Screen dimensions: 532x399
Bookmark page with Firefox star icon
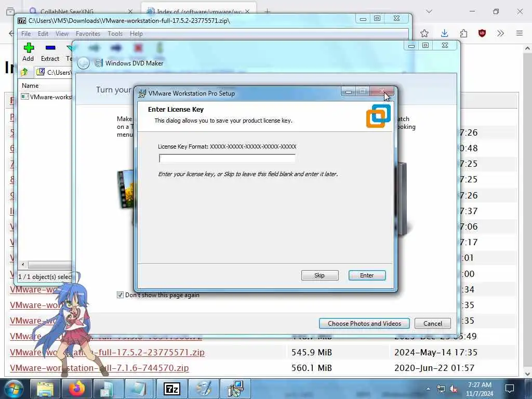(x=424, y=33)
